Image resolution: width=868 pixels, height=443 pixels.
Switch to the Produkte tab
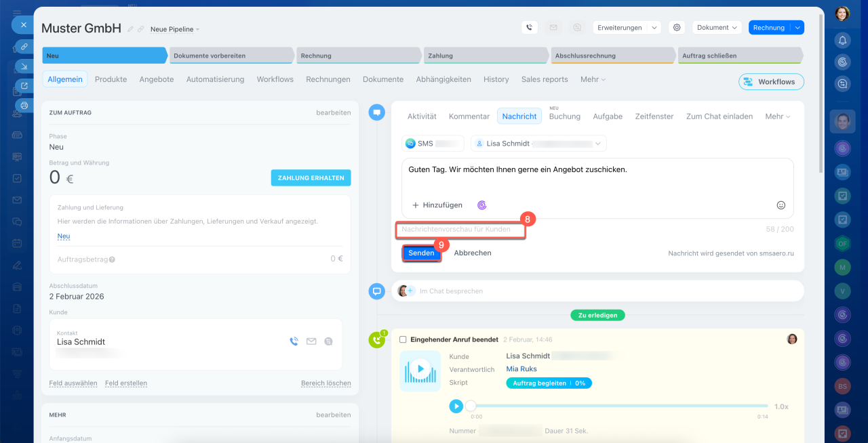click(111, 79)
